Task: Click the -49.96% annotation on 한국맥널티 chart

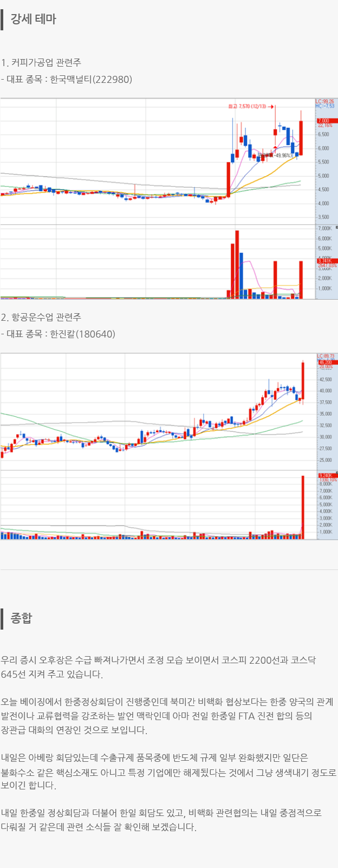Action: pos(282,156)
